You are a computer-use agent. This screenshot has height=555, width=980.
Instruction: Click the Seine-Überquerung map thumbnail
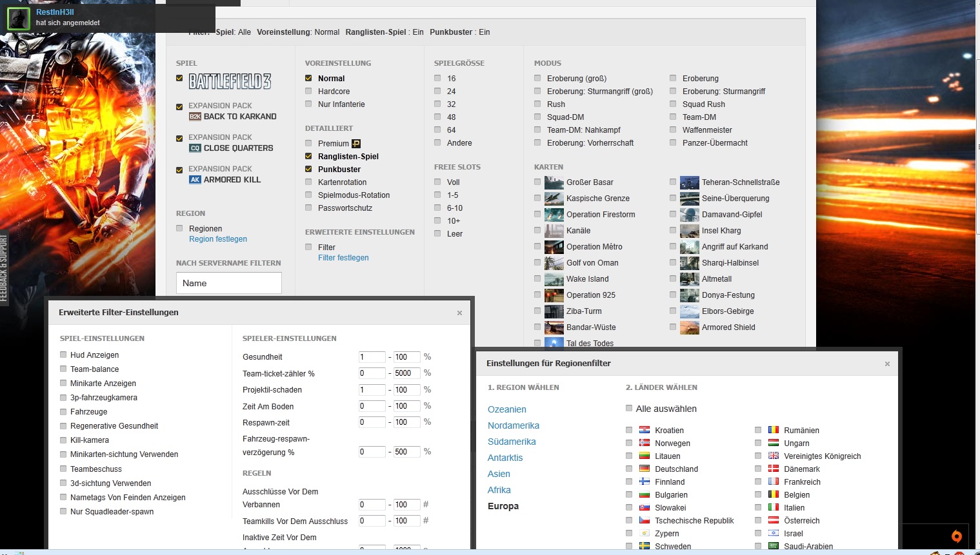click(x=690, y=199)
